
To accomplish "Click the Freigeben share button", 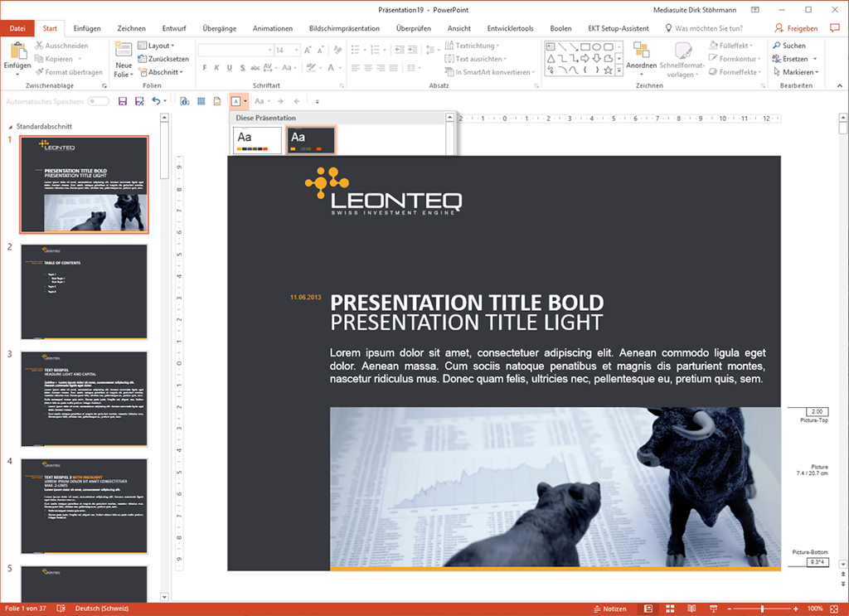I will [x=796, y=28].
